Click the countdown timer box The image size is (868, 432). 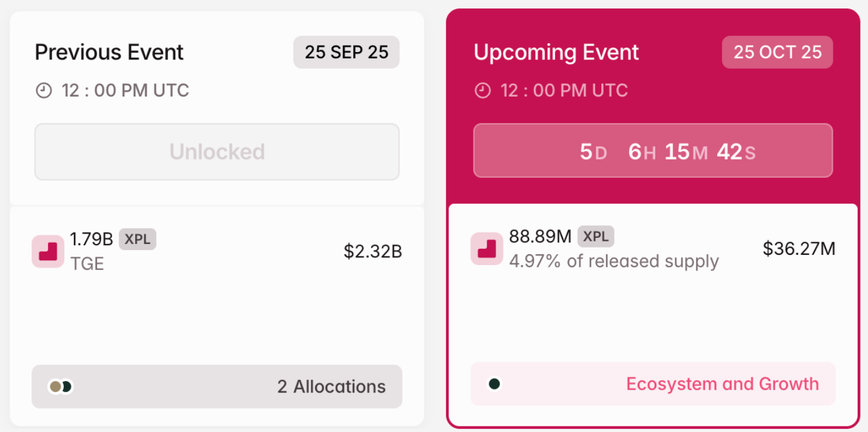[x=653, y=151]
